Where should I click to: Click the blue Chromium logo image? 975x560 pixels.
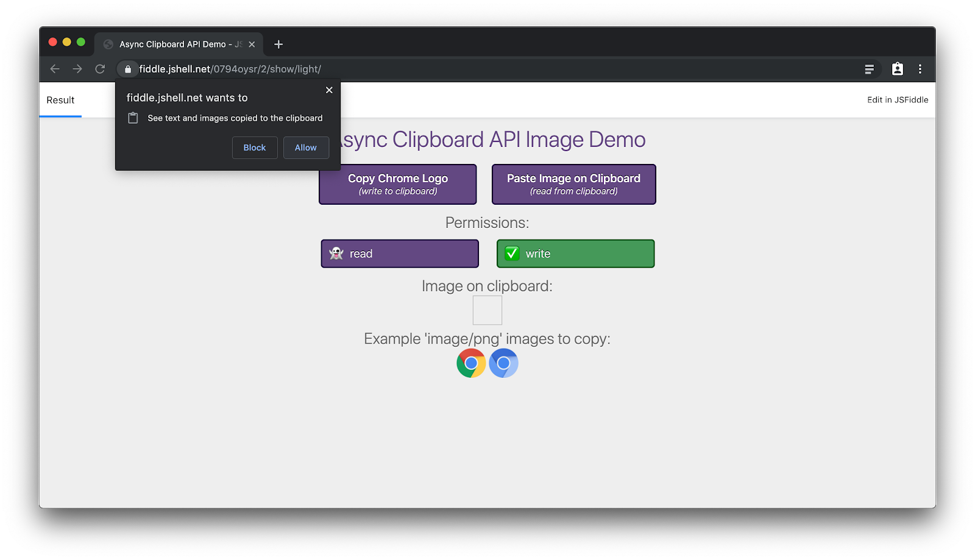click(503, 363)
